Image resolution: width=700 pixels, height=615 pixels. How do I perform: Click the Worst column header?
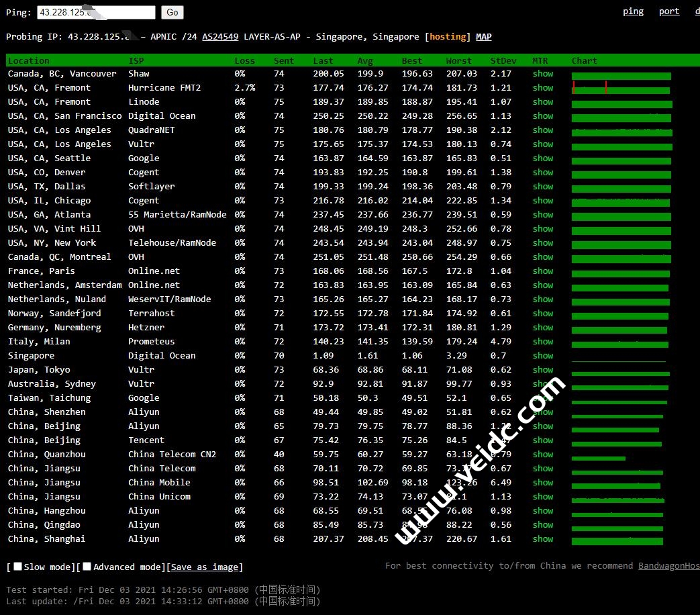(x=458, y=60)
